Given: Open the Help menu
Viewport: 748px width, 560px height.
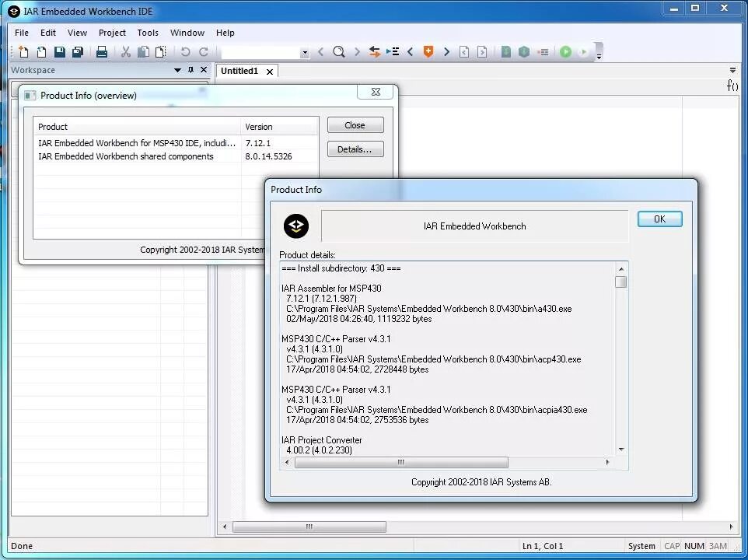Looking at the screenshot, I should [225, 33].
